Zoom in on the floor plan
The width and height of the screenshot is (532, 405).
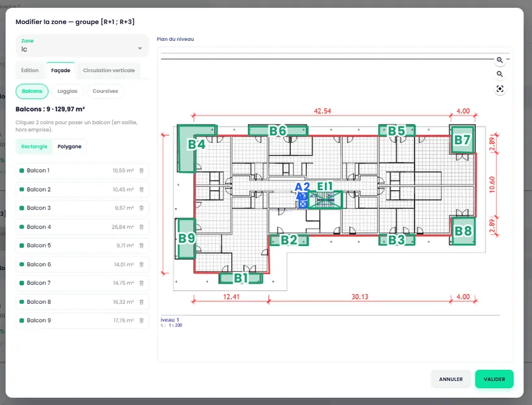pyautogui.click(x=500, y=60)
